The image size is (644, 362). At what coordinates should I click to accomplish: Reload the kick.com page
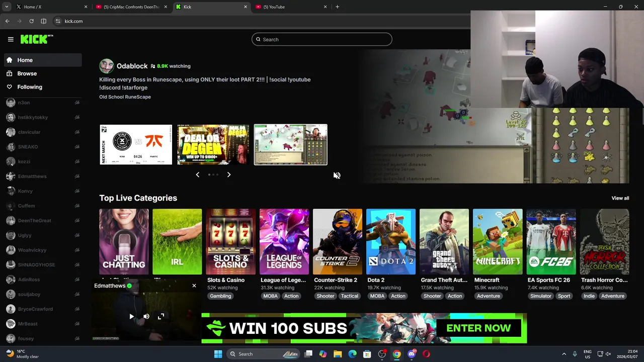tap(31, 21)
